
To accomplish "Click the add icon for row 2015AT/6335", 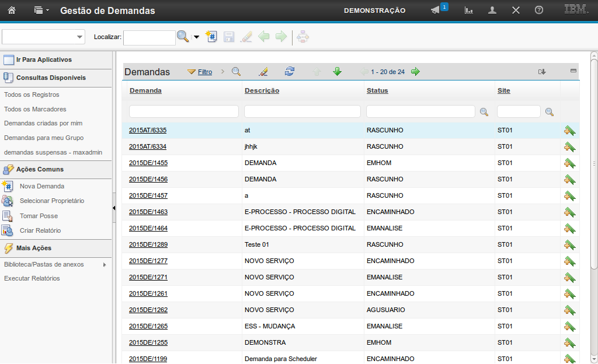I will [x=569, y=131].
